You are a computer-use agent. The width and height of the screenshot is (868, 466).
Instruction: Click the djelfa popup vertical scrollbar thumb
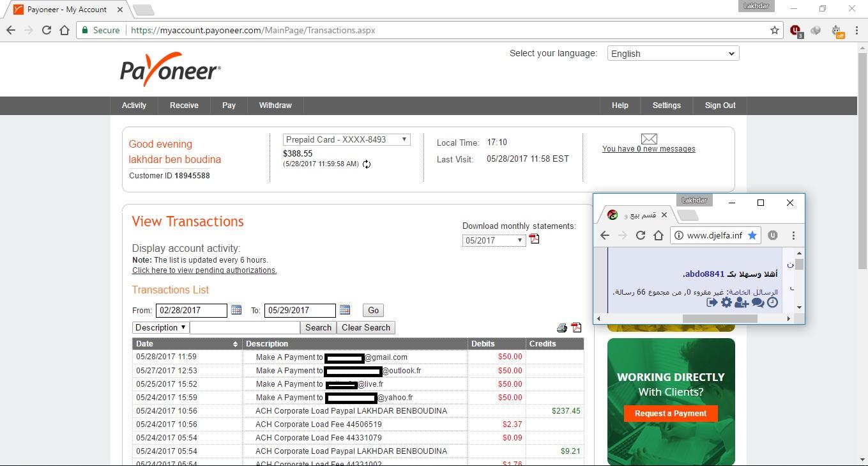tap(799, 264)
